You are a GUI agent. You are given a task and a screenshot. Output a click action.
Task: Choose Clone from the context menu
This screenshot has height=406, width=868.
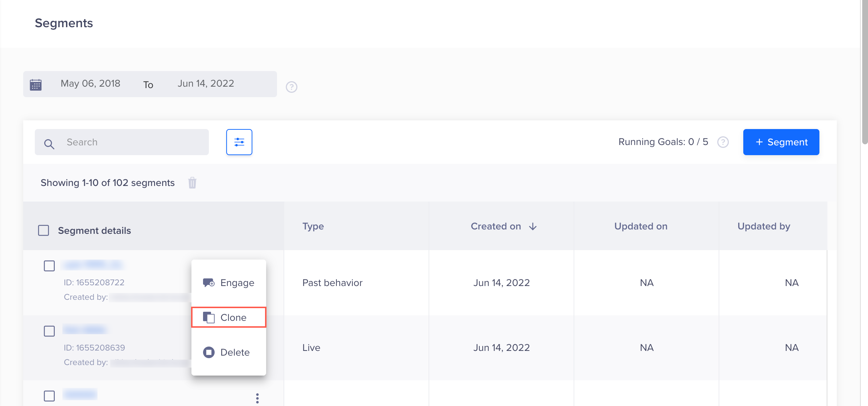pyautogui.click(x=229, y=318)
